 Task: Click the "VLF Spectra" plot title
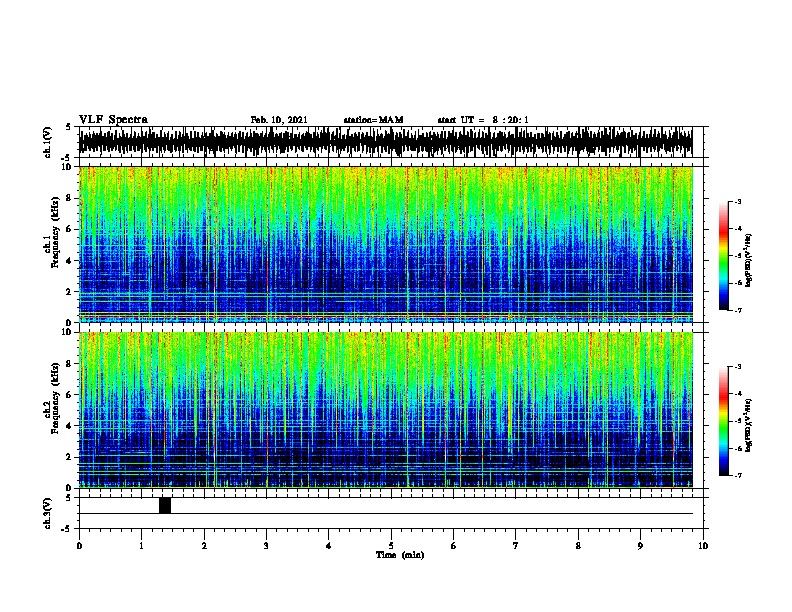(113, 120)
